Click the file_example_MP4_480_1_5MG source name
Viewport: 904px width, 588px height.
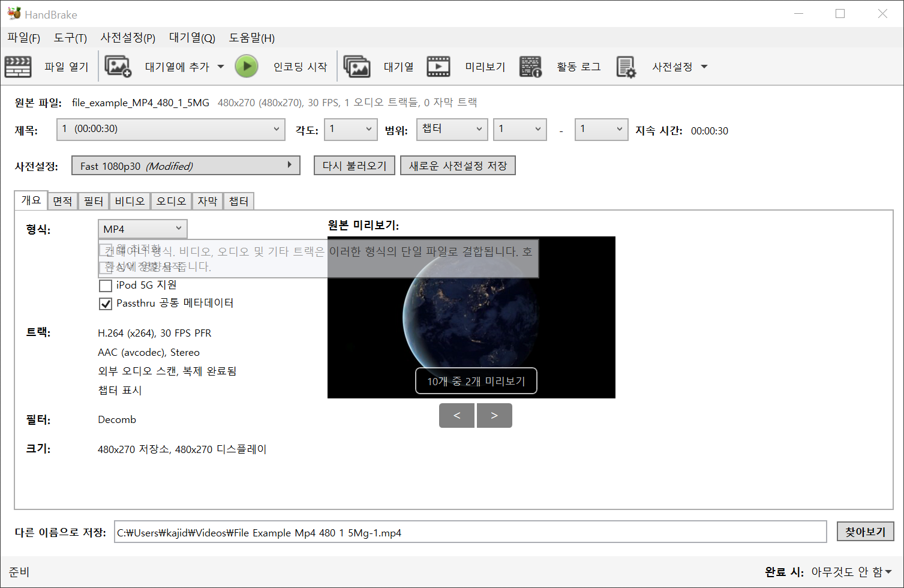tap(140, 103)
